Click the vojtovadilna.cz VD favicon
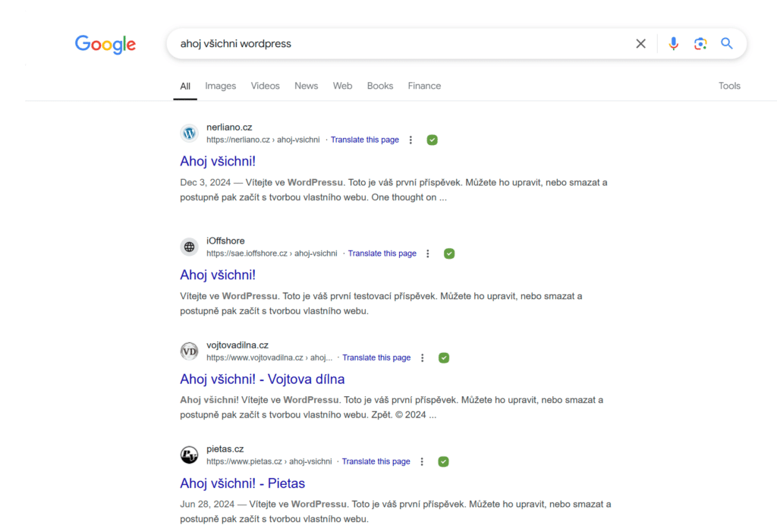 point(189,351)
